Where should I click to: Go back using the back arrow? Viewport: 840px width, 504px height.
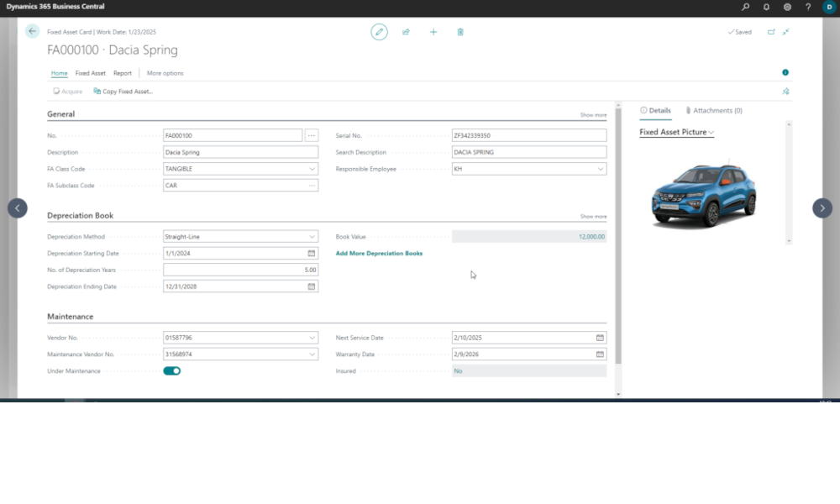(x=32, y=31)
